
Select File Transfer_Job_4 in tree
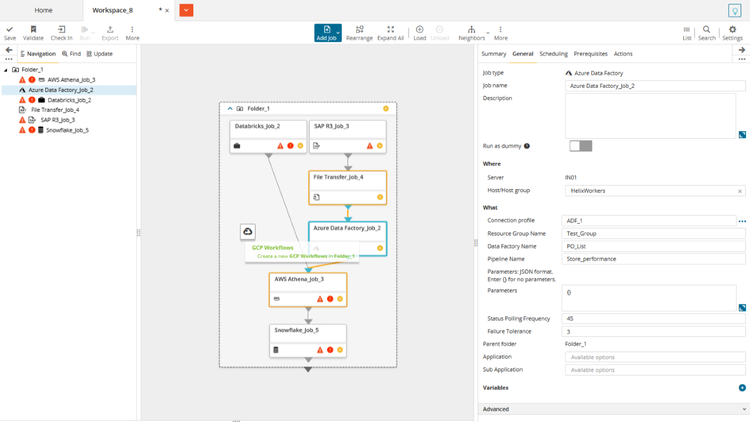[55, 110]
